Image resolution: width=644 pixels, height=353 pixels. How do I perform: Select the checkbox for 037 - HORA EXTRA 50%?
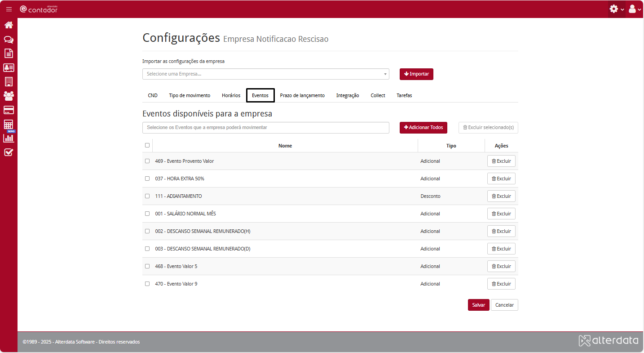click(147, 179)
